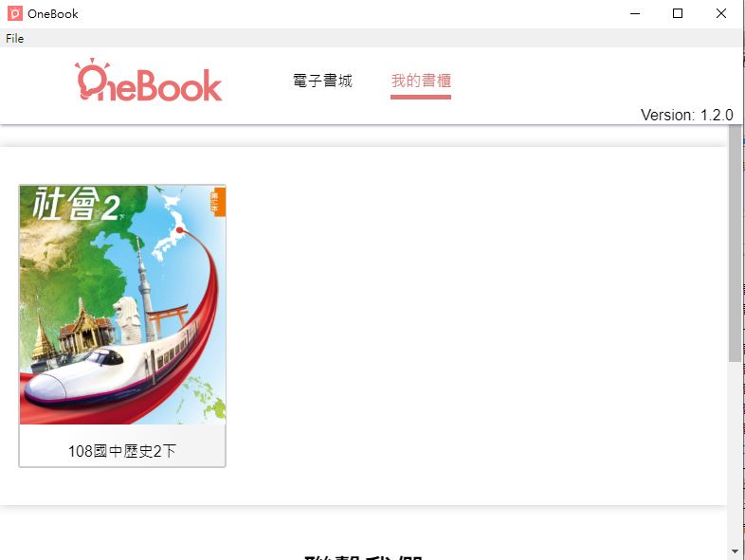Click the OneBook title bar text
The image size is (745, 560).
click(x=53, y=14)
